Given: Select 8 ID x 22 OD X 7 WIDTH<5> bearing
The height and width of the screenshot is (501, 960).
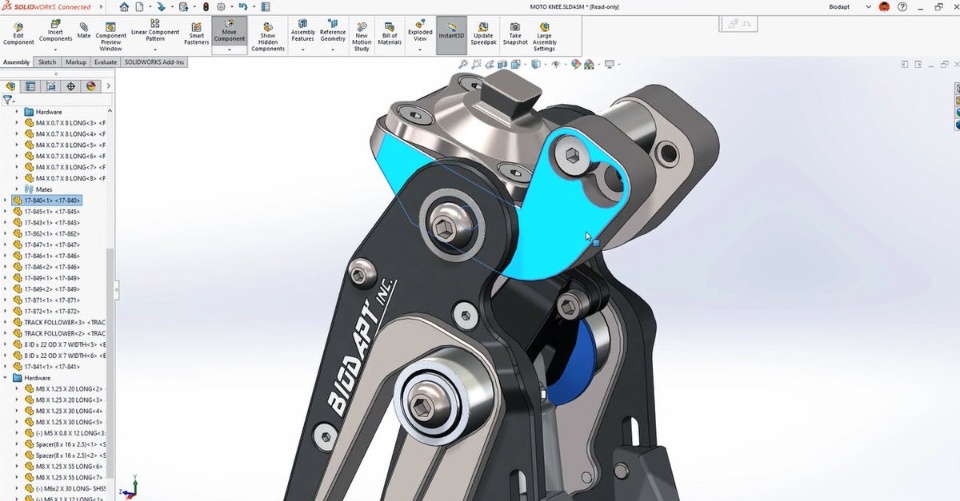Looking at the screenshot, I should (59, 344).
